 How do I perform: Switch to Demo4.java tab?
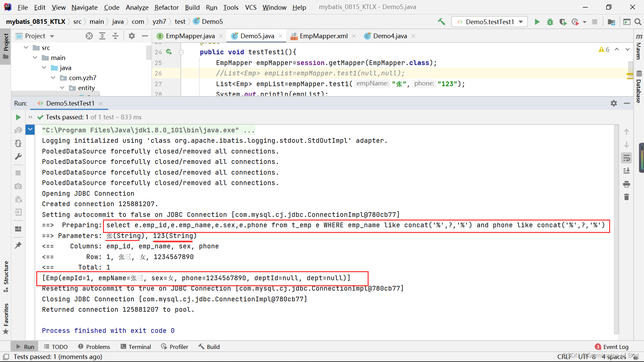390,36
